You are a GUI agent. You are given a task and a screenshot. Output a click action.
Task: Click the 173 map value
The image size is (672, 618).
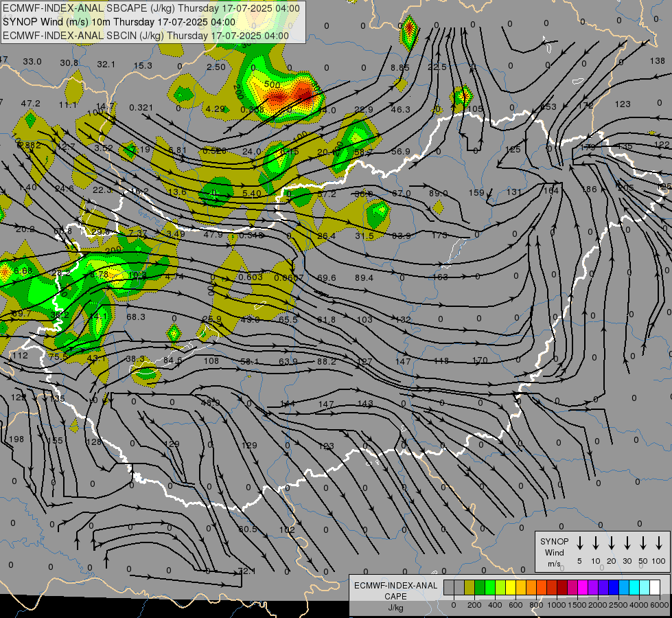439,235
